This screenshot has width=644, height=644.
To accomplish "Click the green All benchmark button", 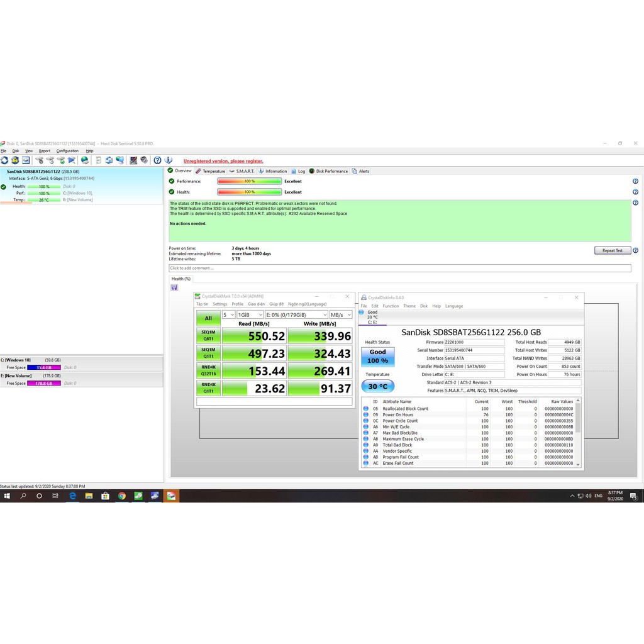I will click(x=208, y=318).
